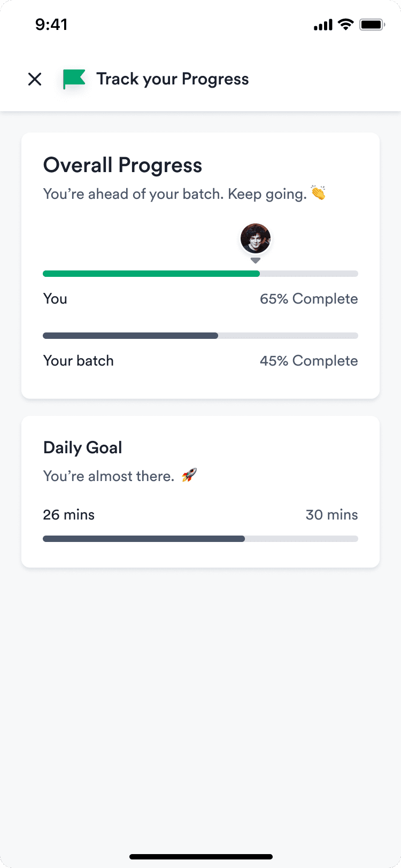The image size is (401, 868).
Task: Tap the 9:41 clock in status bar
Action: 51,25
